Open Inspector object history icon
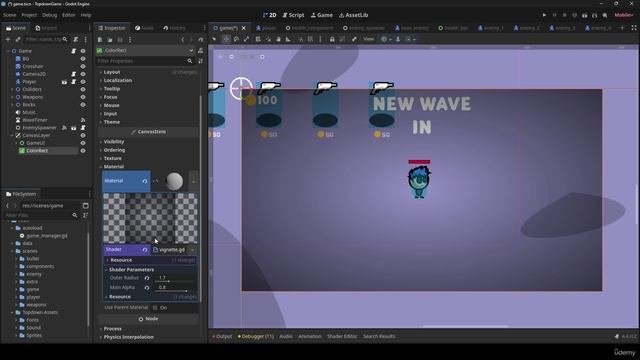This screenshot has height=360, width=640. tap(200, 40)
